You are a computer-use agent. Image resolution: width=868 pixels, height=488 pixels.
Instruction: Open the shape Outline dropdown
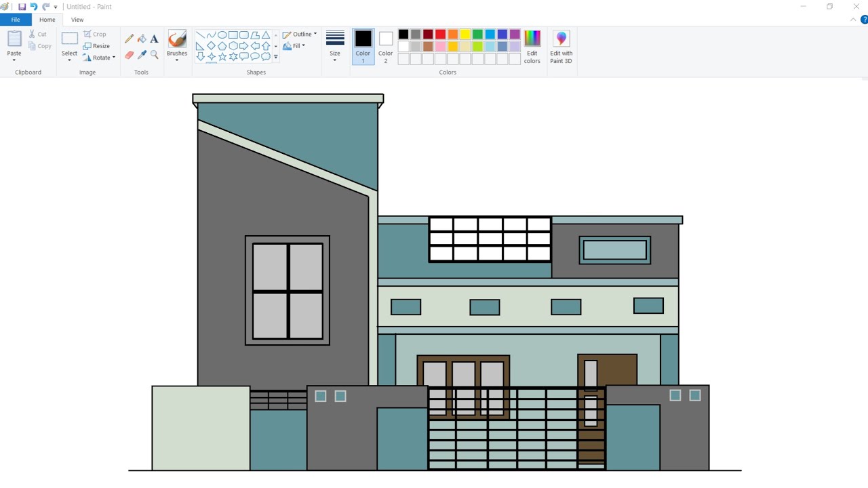[x=300, y=34]
